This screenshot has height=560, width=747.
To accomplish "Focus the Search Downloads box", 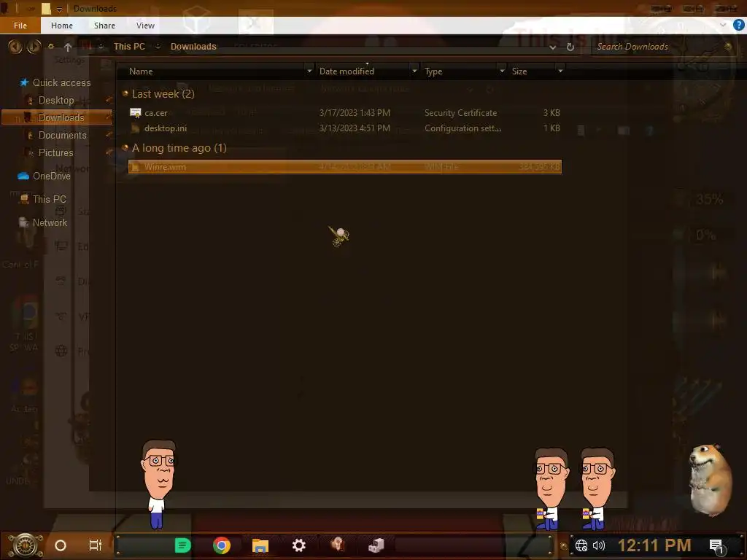I will (659, 46).
